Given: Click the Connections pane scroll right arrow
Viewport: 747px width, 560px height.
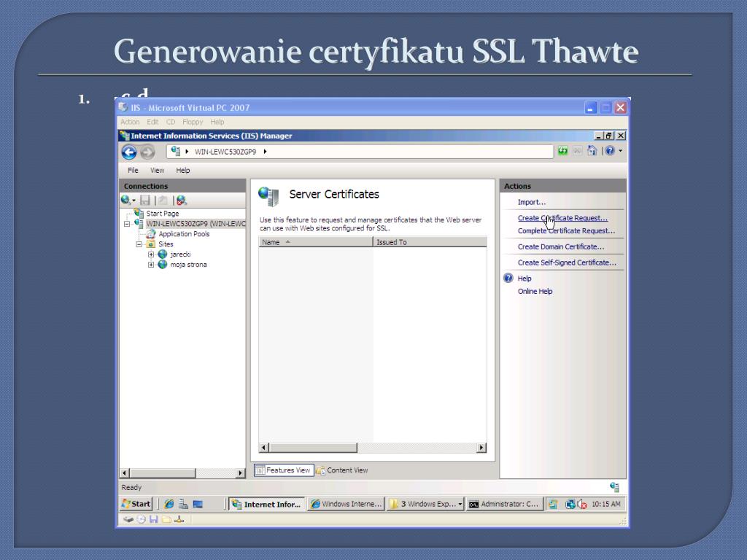Looking at the screenshot, I should 240,472.
